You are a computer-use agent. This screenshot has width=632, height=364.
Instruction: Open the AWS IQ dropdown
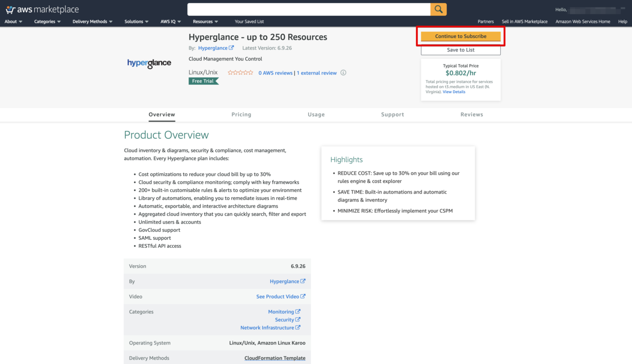[x=171, y=22]
